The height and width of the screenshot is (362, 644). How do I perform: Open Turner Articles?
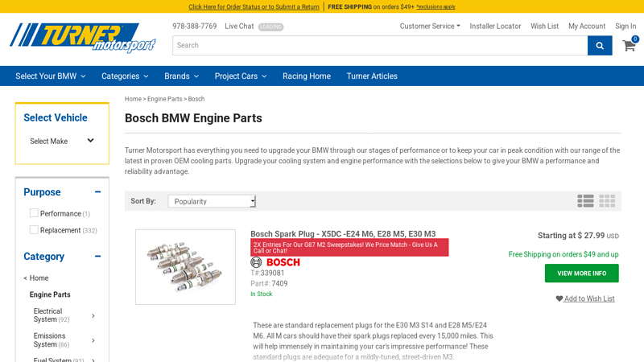pos(372,76)
